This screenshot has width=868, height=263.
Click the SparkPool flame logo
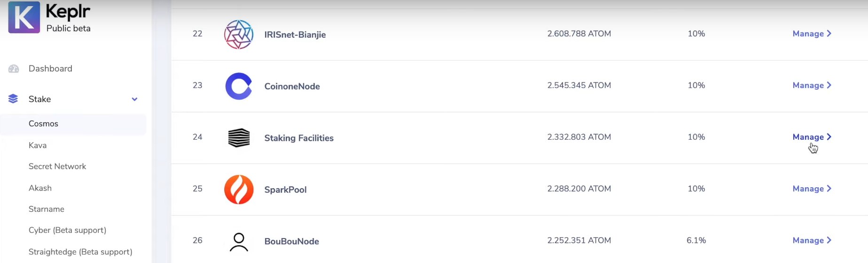tap(239, 190)
